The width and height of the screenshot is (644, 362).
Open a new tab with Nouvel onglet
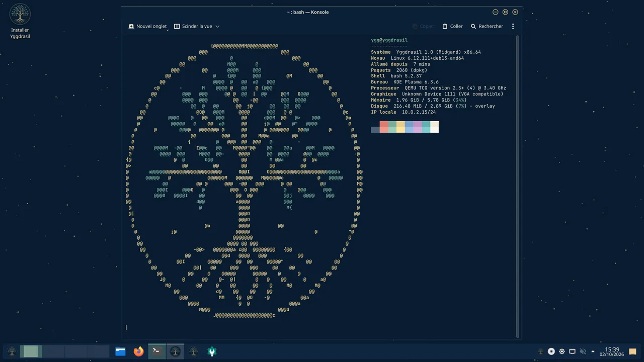[x=147, y=26]
